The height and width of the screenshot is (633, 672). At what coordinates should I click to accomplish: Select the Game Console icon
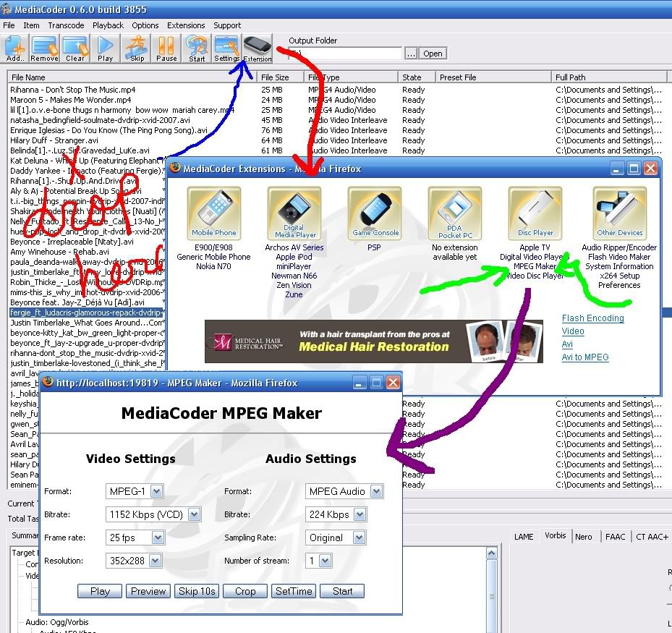[x=375, y=213]
